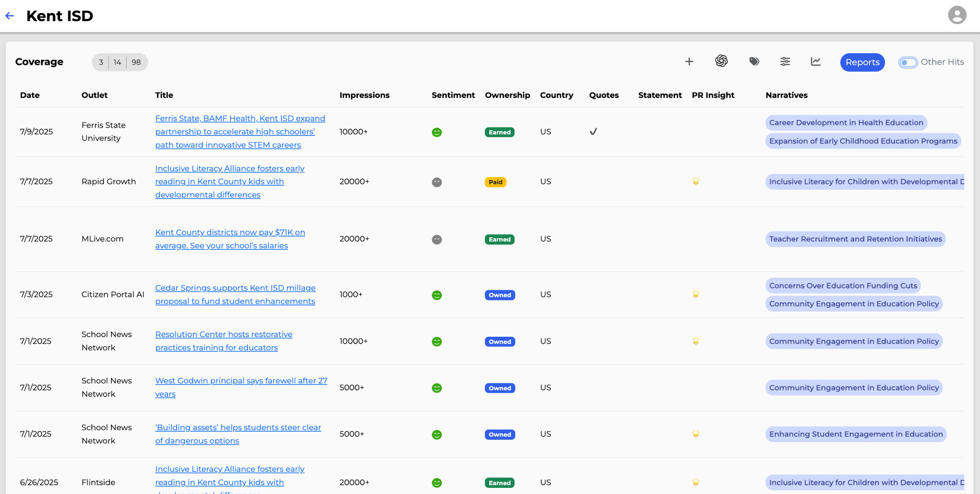Click the Flintside outlet cell
This screenshot has height=494, width=980.
(98, 482)
